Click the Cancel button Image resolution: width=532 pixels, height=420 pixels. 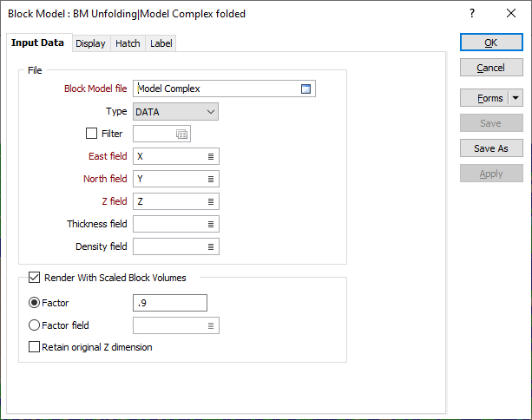pyautogui.click(x=491, y=68)
